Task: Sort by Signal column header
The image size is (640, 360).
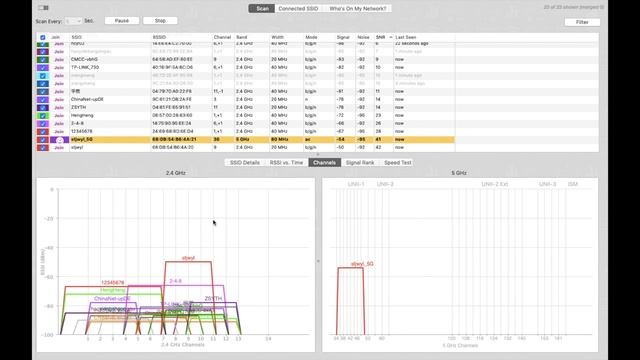Action: pyautogui.click(x=343, y=37)
